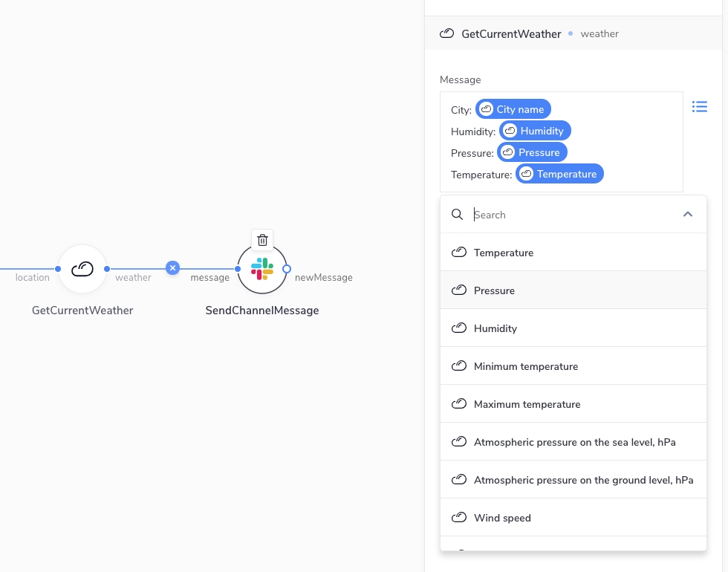
Task: Pick Humidity from the variable list
Action: coord(495,328)
